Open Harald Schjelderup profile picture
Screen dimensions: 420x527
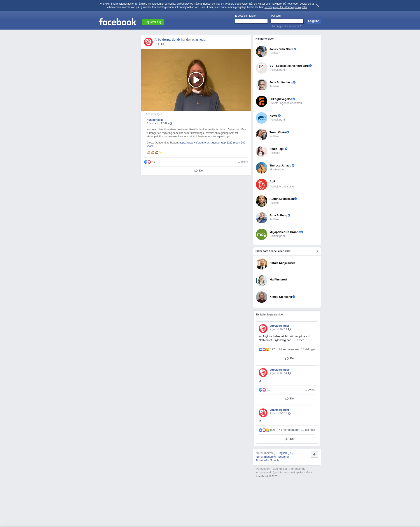pos(261,264)
